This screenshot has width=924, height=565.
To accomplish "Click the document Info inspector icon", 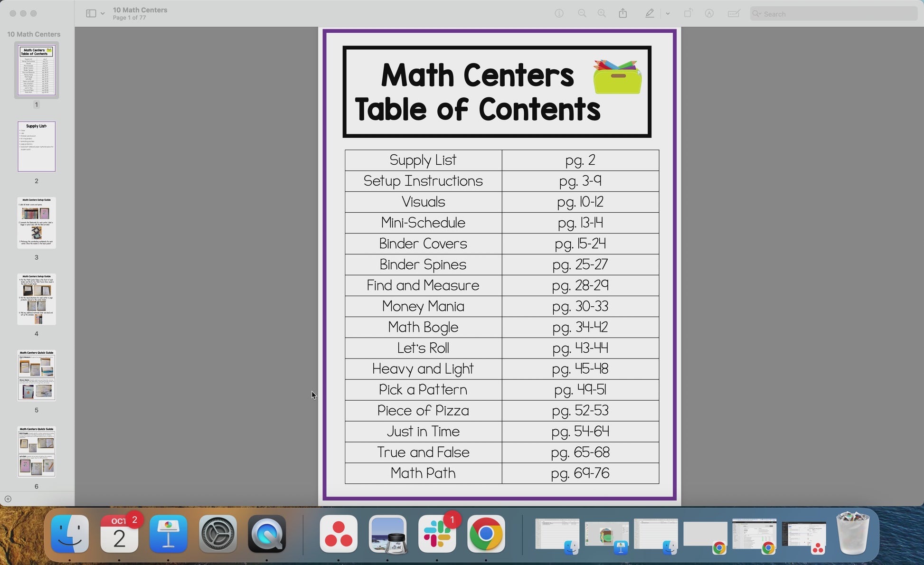I will coord(559,14).
